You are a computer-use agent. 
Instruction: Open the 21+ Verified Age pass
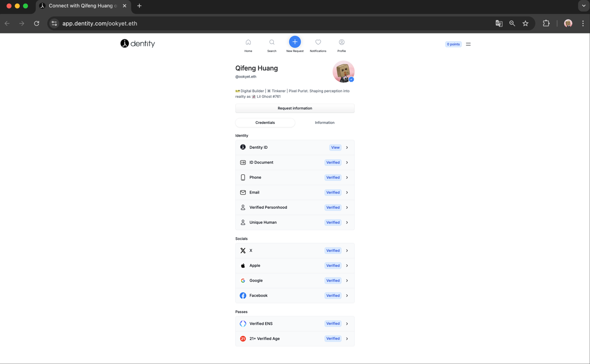point(265,339)
